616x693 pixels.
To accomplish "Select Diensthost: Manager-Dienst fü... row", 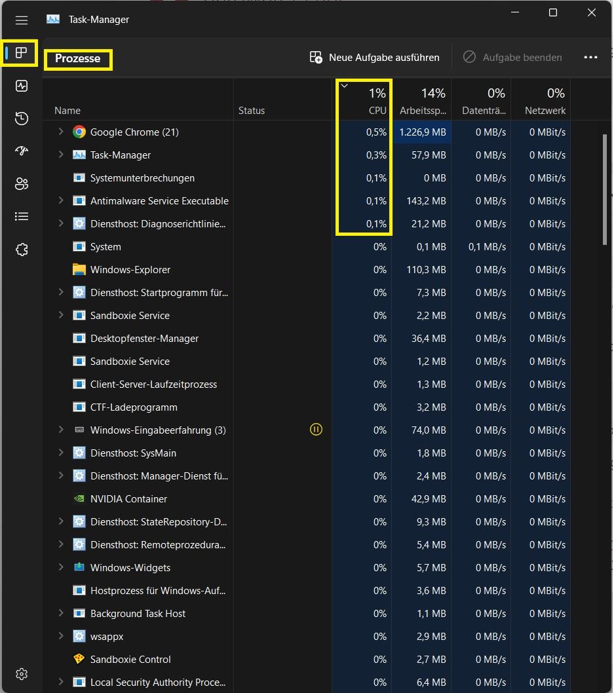I will point(307,476).
